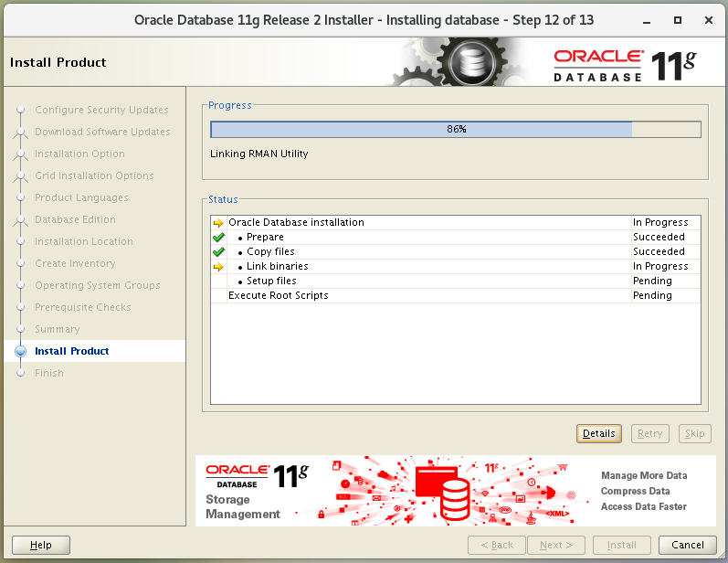Image resolution: width=728 pixels, height=563 pixels.
Task: Select the Prepare status row
Action: (x=456, y=238)
